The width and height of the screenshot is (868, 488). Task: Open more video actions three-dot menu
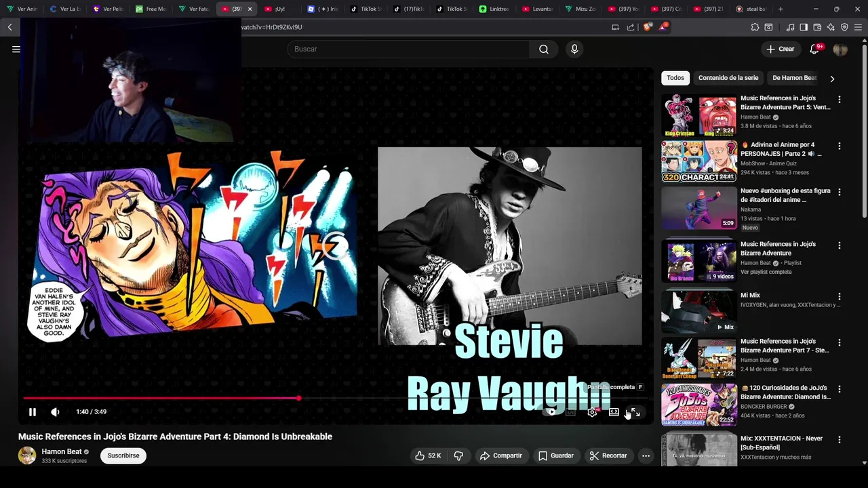pyautogui.click(x=646, y=456)
